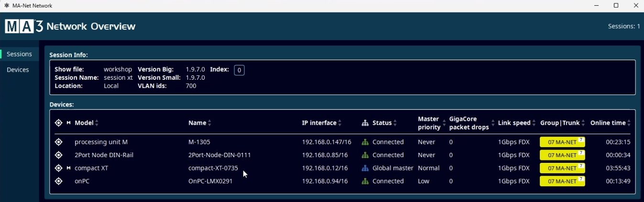The image size is (644, 202).
Task: Click network icon in Status column header
Action: [x=365, y=123]
